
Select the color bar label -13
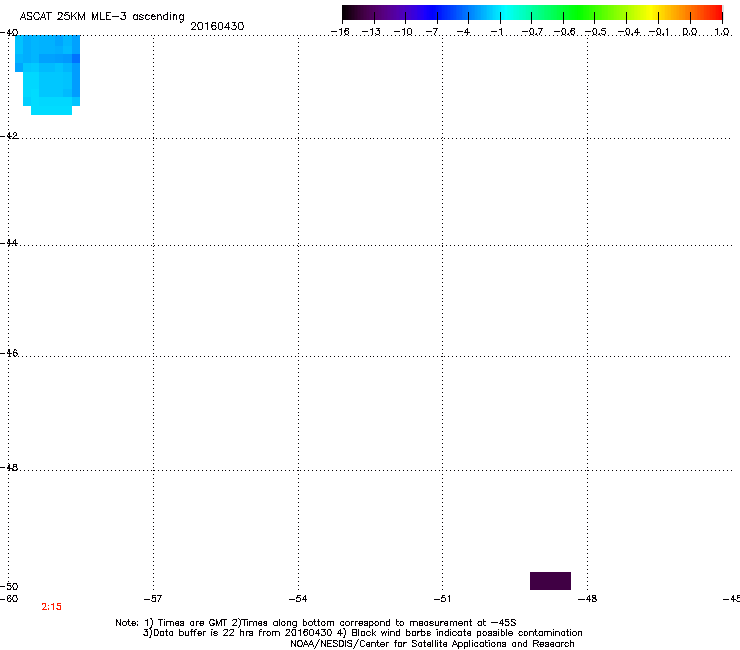371,32
